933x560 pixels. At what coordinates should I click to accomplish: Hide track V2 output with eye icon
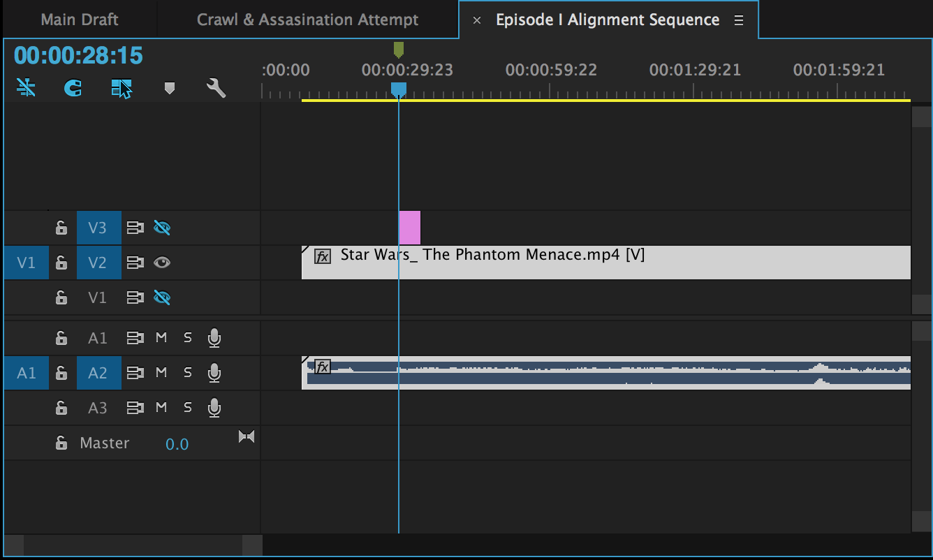click(162, 263)
